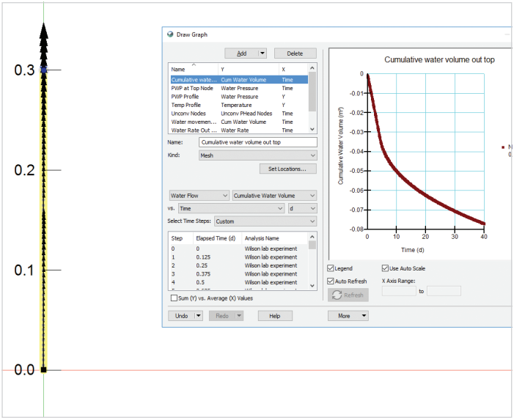Click the Redo button
Viewport: 514px width, 420px height.
(222, 316)
